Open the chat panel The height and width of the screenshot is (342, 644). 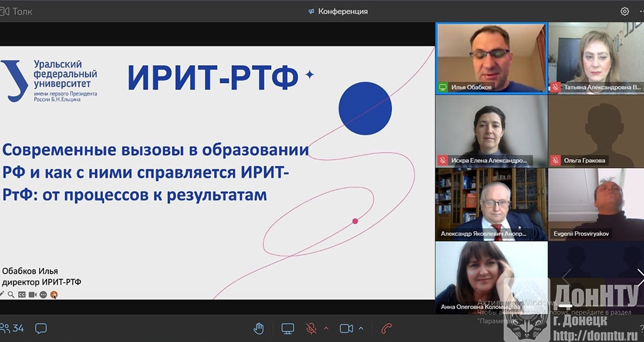[x=41, y=328]
